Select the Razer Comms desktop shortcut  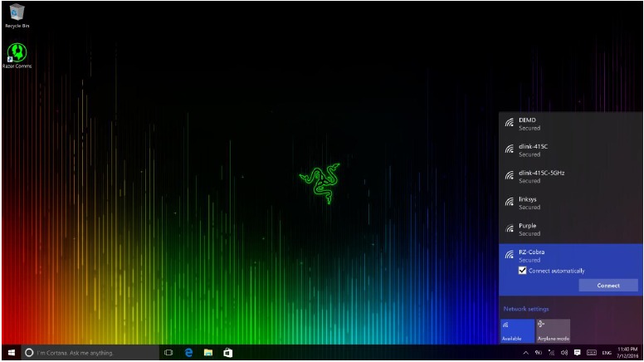click(x=17, y=56)
